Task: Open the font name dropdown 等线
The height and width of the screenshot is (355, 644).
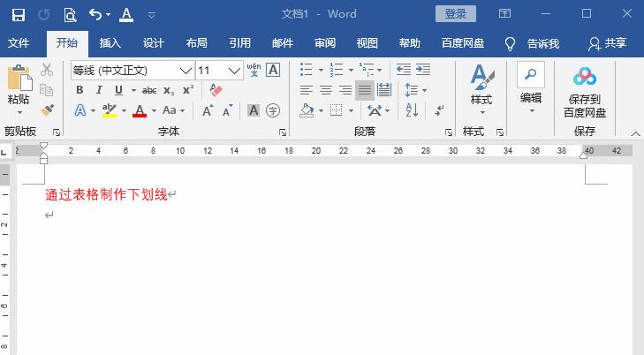Action: 186,71
